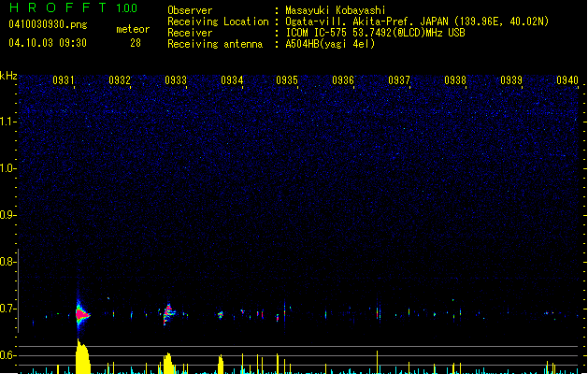Click ICOM IC-575 53.7492 MHz USB text
The image size is (588, 374).
tap(376, 33)
